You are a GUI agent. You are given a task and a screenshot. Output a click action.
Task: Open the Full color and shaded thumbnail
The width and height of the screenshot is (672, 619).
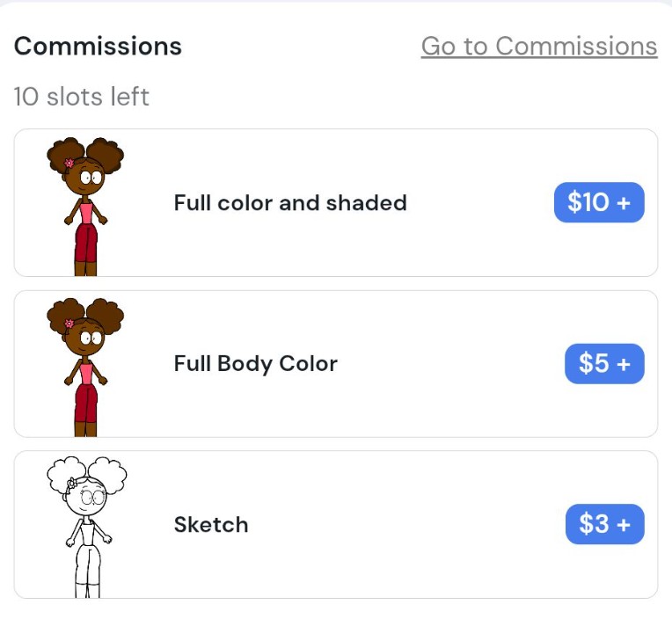[85, 207]
